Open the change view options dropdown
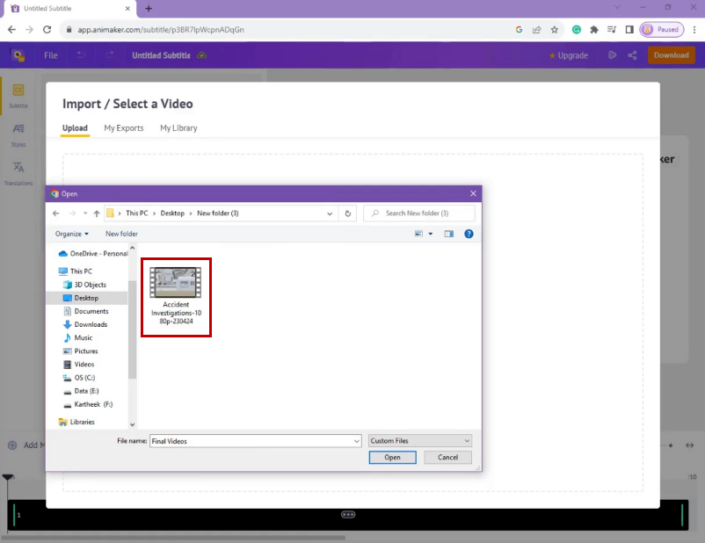Viewport: 705px width, 543px height. pos(431,234)
